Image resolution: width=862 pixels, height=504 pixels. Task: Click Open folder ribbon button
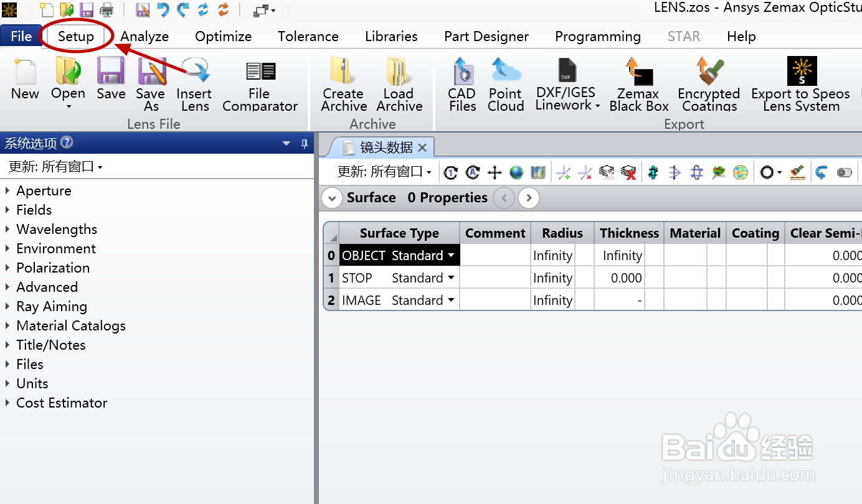click(68, 83)
